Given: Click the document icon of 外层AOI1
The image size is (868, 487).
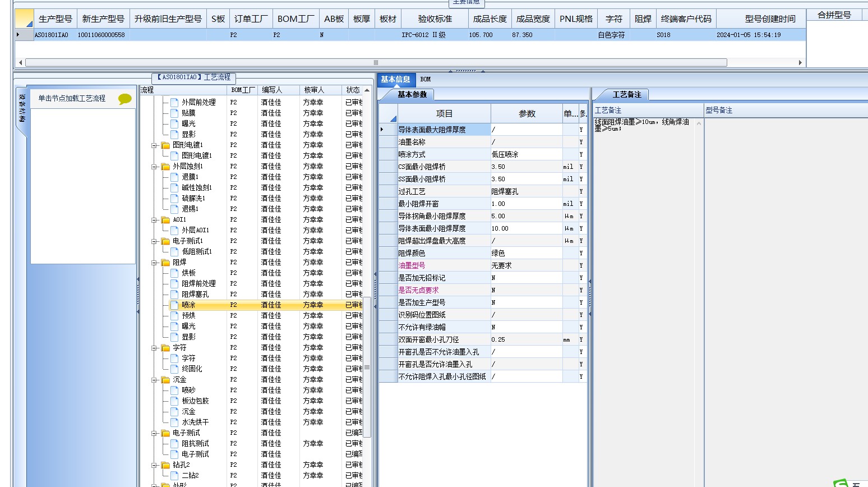Looking at the screenshot, I should pos(174,230).
